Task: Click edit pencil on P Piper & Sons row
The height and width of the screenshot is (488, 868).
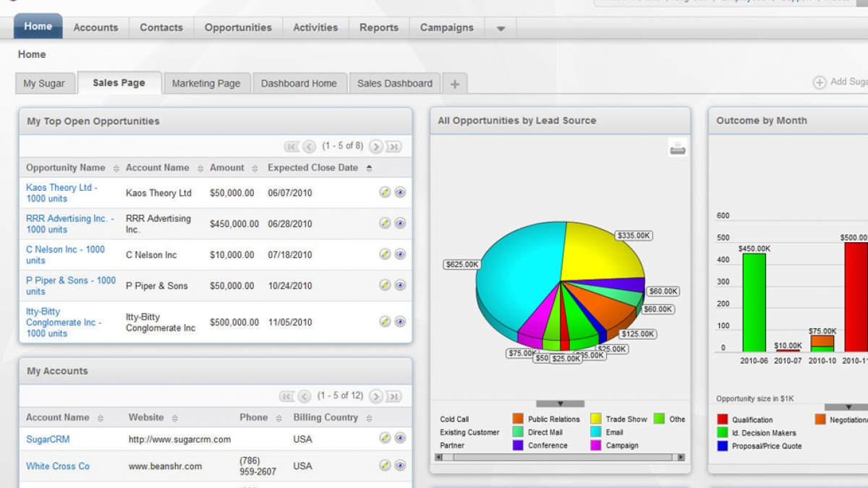Action: (385, 286)
